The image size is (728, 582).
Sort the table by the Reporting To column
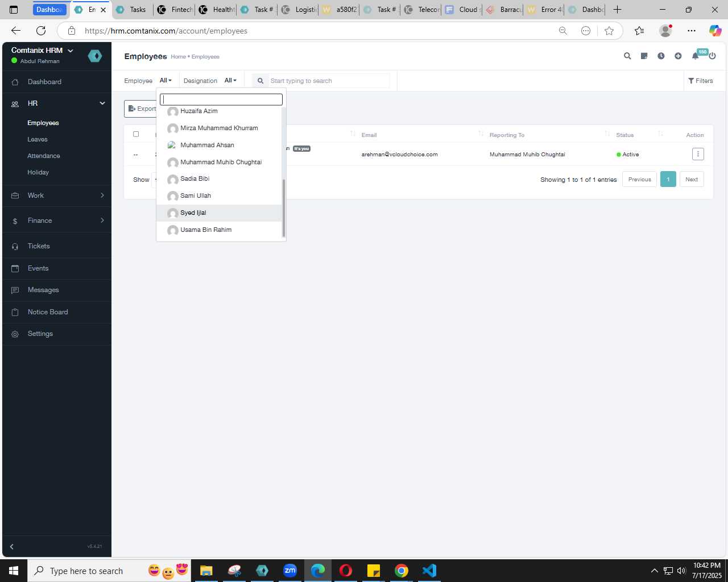tap(507, 135)
